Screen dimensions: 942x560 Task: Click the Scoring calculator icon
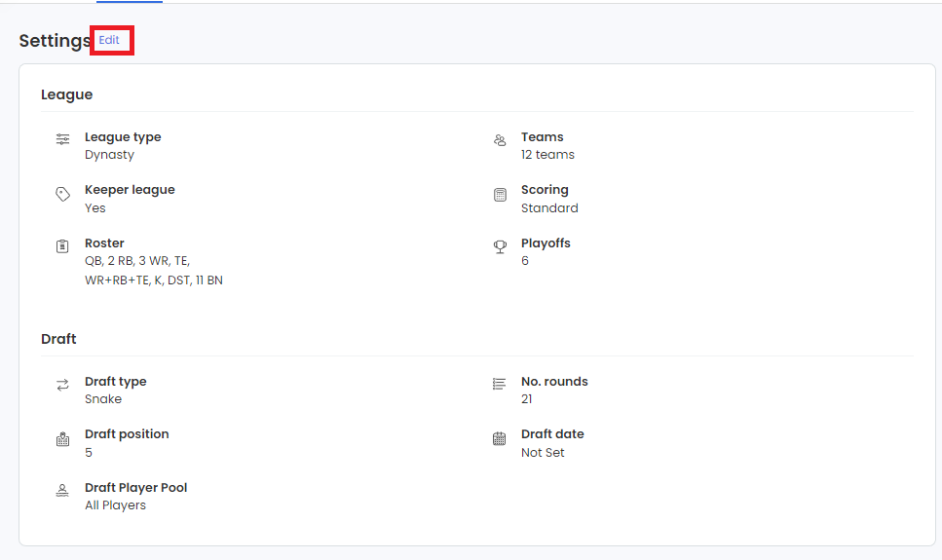(x=500, y=194)
